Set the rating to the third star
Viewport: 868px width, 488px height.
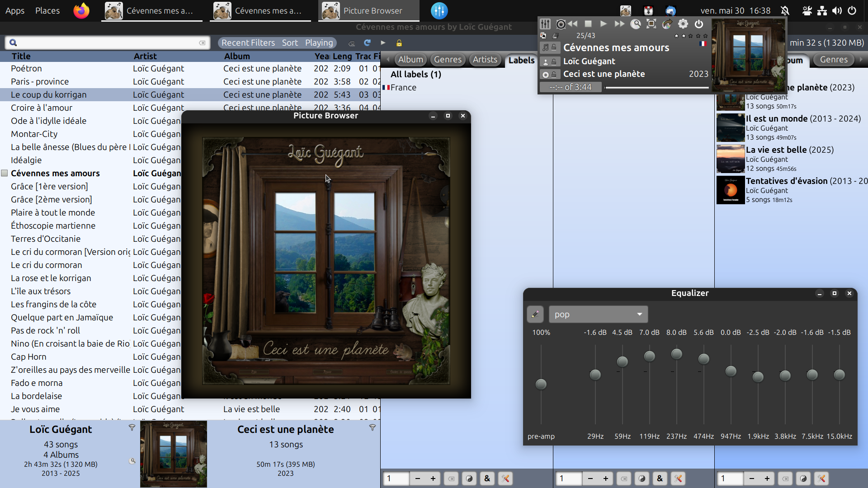tap(691, 36)
